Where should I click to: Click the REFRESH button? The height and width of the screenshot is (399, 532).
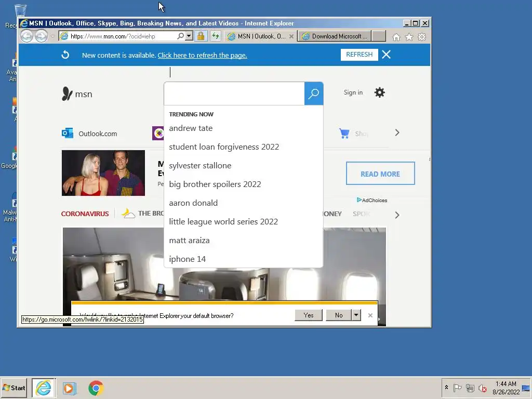360,55
